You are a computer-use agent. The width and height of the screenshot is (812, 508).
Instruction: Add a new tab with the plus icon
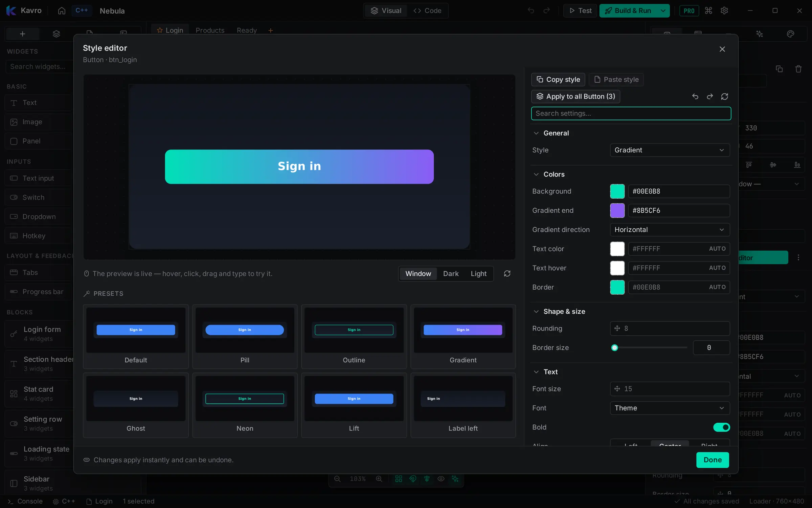(x=270, y=30)
